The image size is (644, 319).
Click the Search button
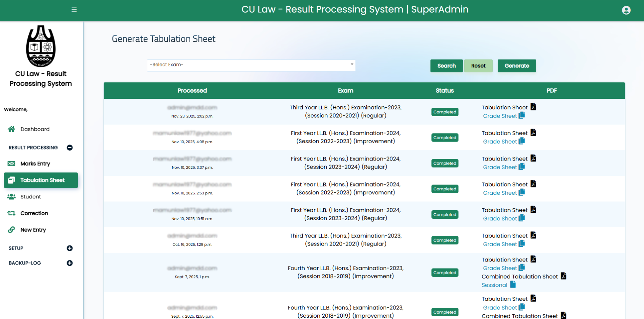pyautogui.click(x=446, y=66)
